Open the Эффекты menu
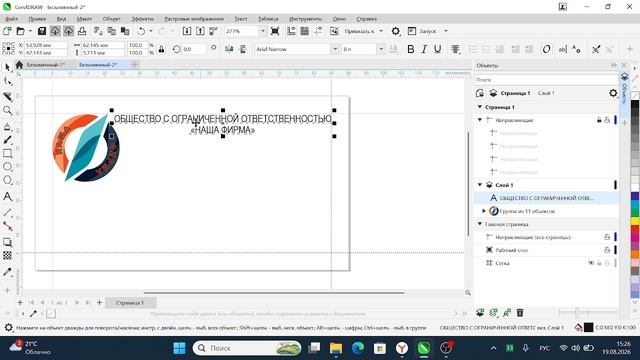Image resolution: width=640 pixels, height=360 pixels. point(142,19)
